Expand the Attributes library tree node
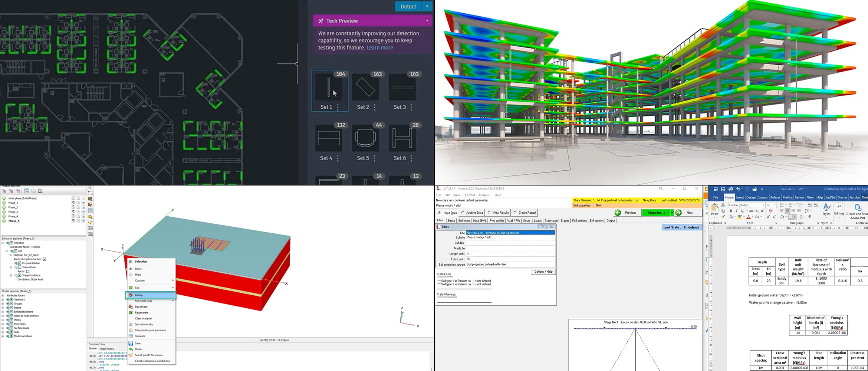Viewport: 868px width, 371px height. coord(3,295)
